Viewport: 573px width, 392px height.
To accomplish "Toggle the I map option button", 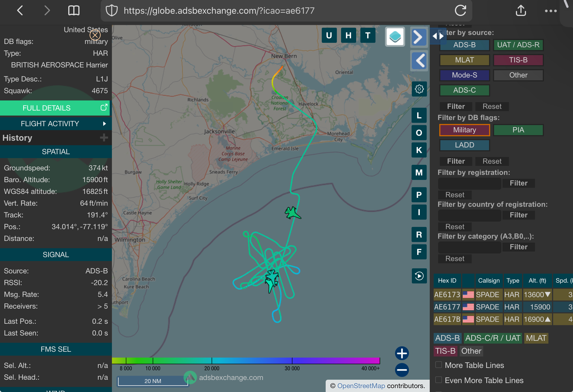I will point(419,212).
